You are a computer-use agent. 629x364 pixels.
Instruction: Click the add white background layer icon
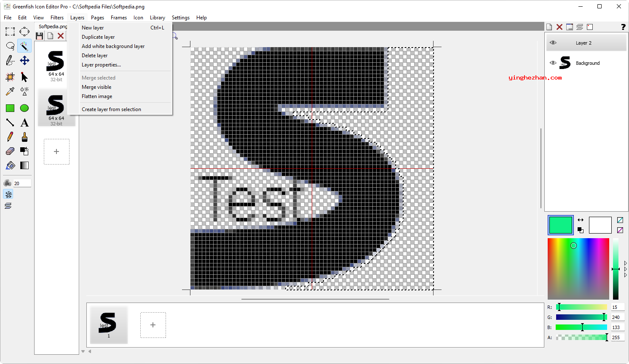pos(590,27)
